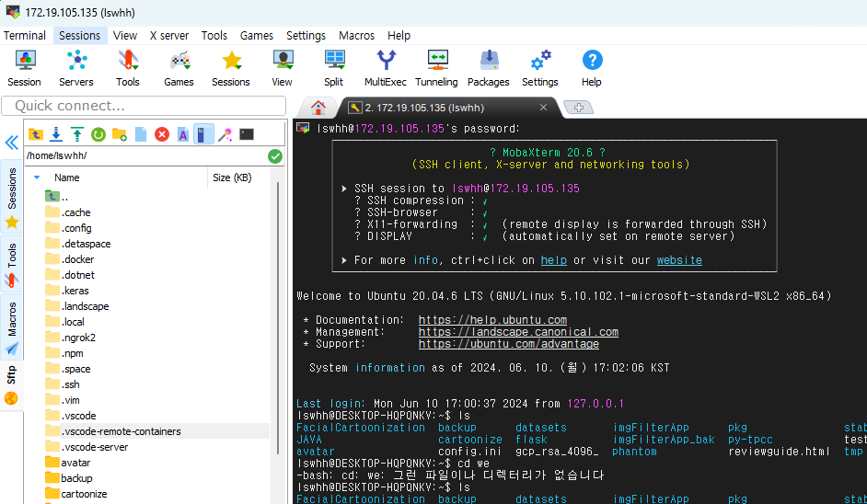Click the Games toolbar icon
This screenshot has width=867, height=504.
(179, 68)
